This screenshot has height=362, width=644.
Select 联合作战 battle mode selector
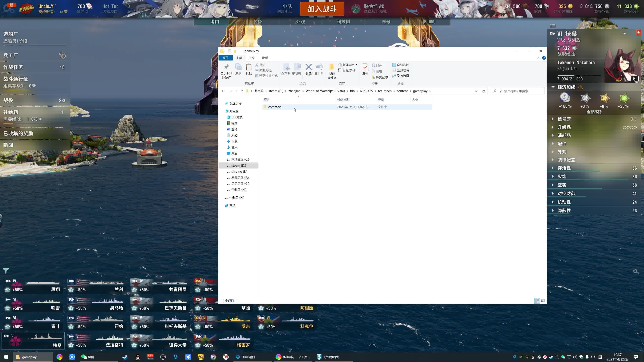[x=369, y=9]
